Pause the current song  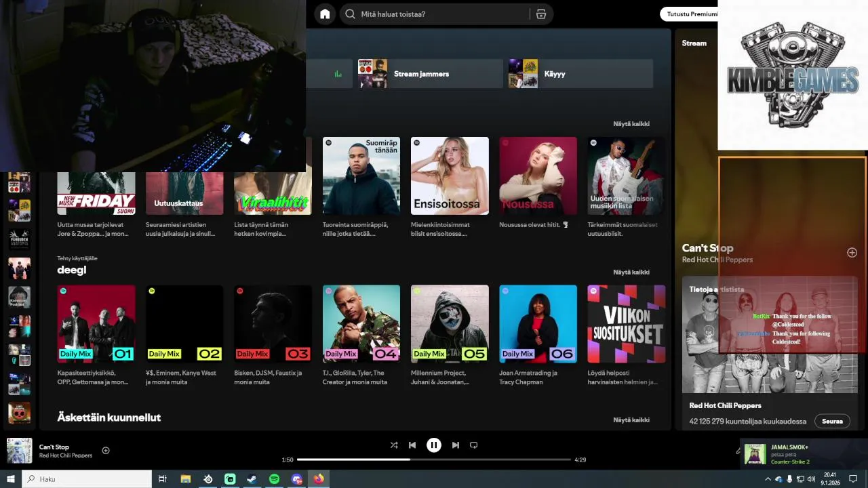coord(434,445)
